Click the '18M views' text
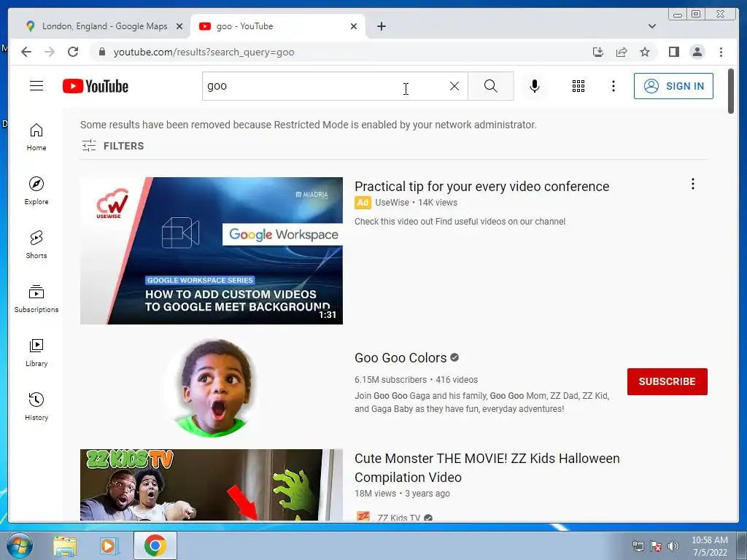 (375, 494)
